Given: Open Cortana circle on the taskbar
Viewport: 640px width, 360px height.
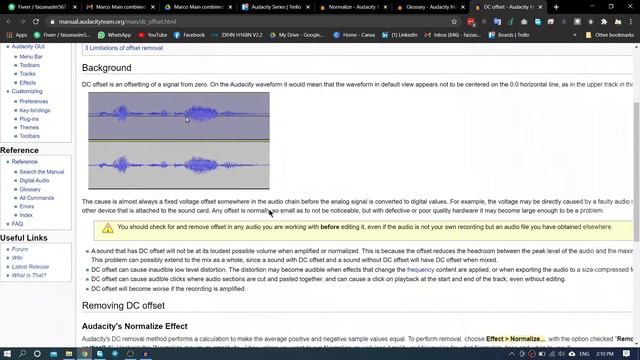Looking at the screenshot, I should click(x=37, y=353).
